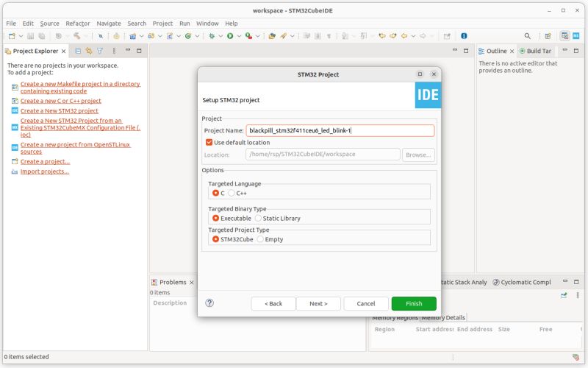Click the New source folder icon
The height and width of the screenshot is (368, 588).
(151, 36)
